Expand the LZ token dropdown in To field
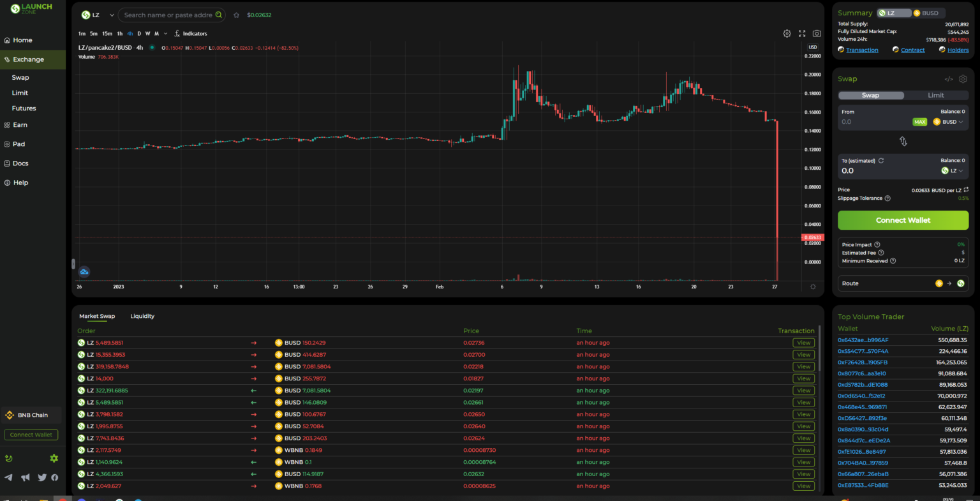 click(953, 170)
